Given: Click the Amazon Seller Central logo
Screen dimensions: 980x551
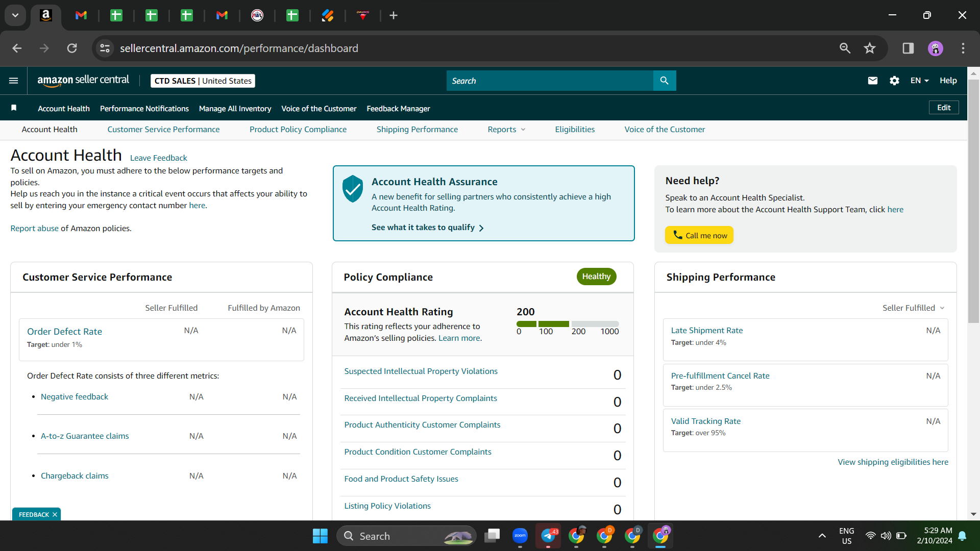Looking at the screenshot, I should 83,81.
